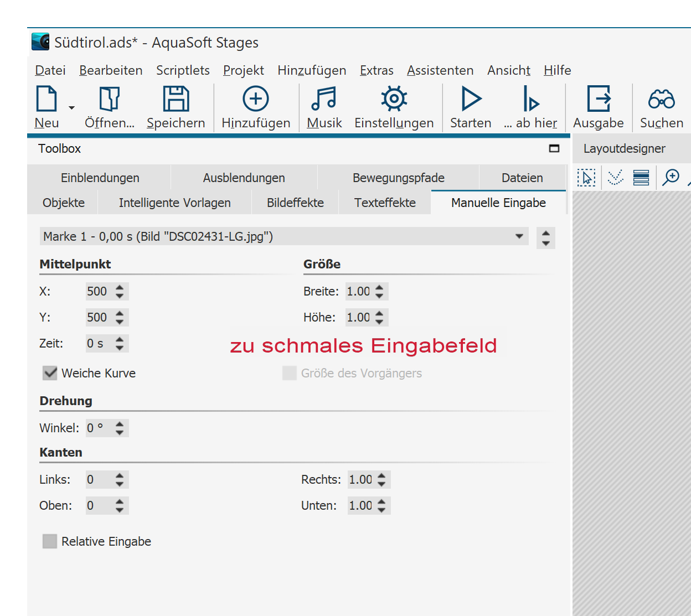The height and width of the screenshot is (616, 691).
Task: Click the Links spinner arrows
Action: (x=120, y=480)
